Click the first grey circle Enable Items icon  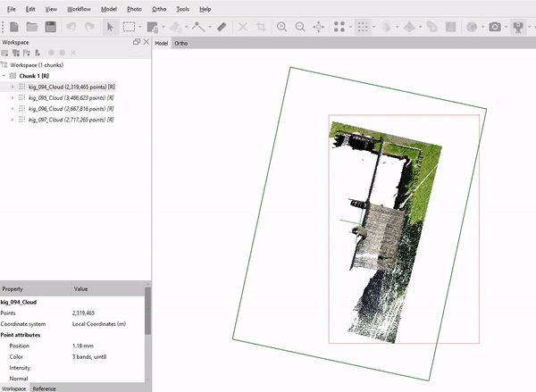(x=51, y=53)
